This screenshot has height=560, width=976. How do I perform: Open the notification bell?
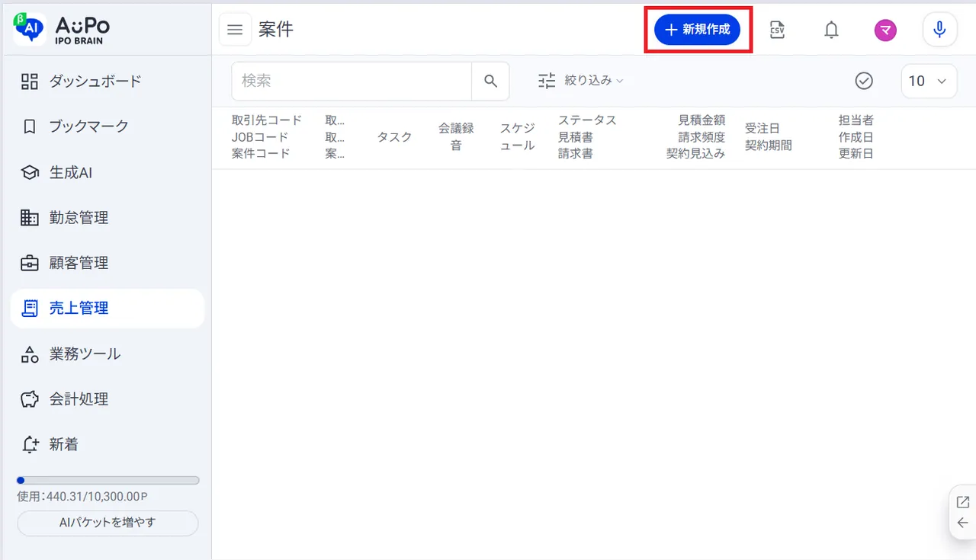[832, 30]
